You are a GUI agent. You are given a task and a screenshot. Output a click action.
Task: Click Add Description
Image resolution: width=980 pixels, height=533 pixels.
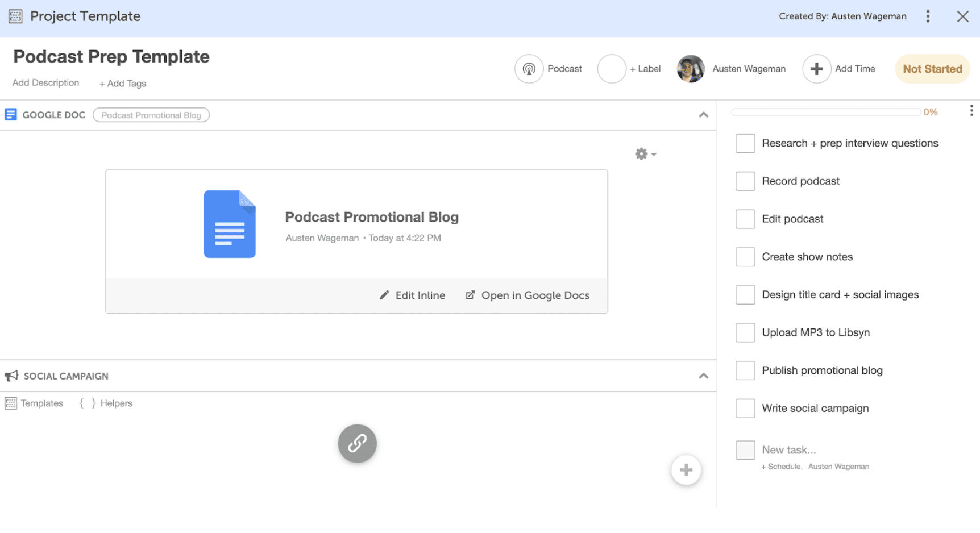[x=45, y=83]
